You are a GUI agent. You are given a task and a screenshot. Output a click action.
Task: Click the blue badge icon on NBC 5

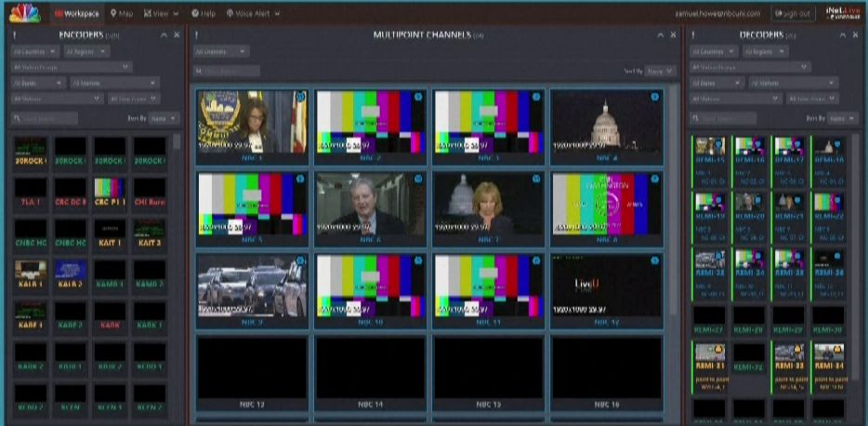click(x=300, y=179)
